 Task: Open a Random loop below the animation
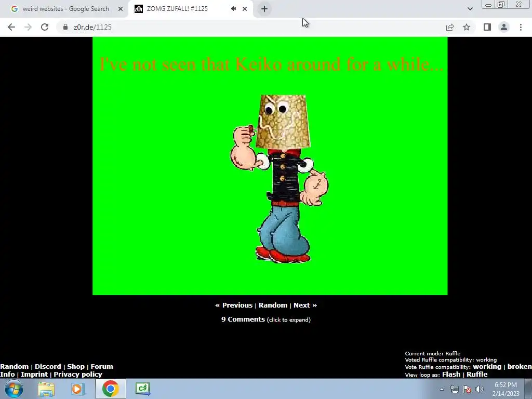click(x=273, y=305)
